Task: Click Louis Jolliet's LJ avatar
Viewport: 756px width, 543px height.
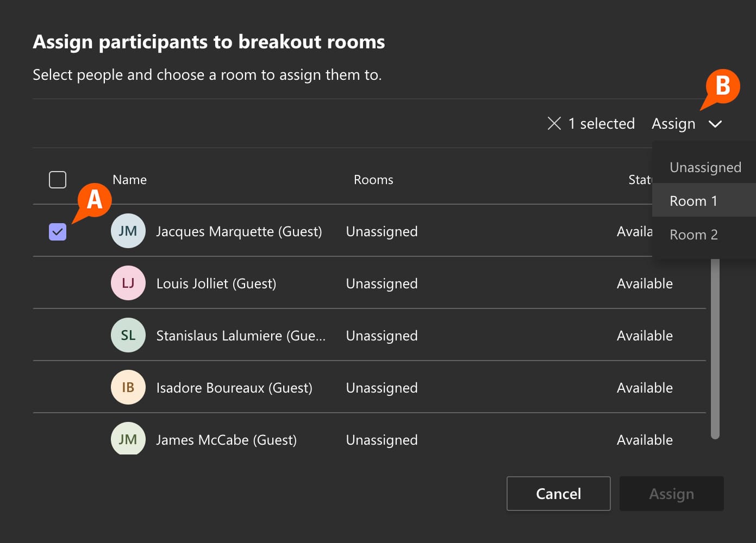Action: coord(128,283)
